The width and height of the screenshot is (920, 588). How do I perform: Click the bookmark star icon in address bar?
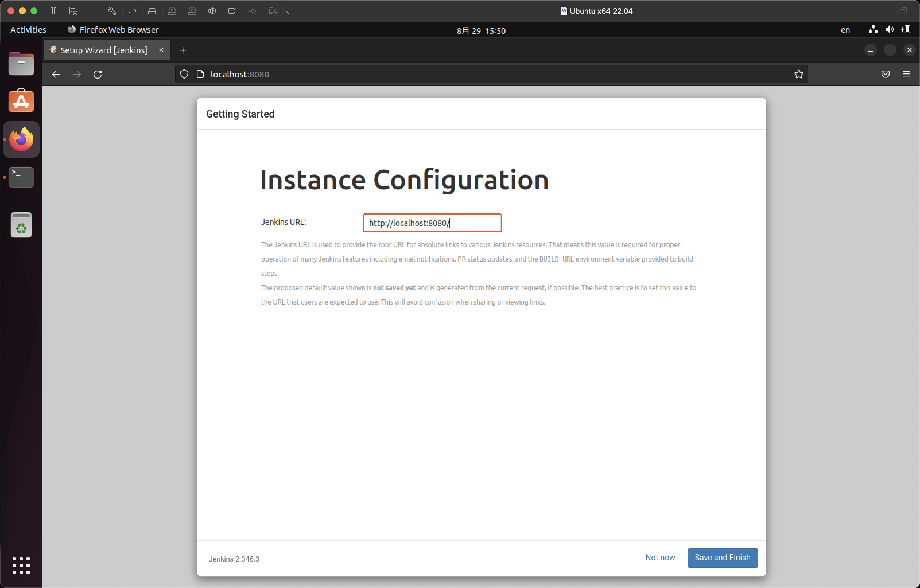pyautogui.click(x=799, y=74)
